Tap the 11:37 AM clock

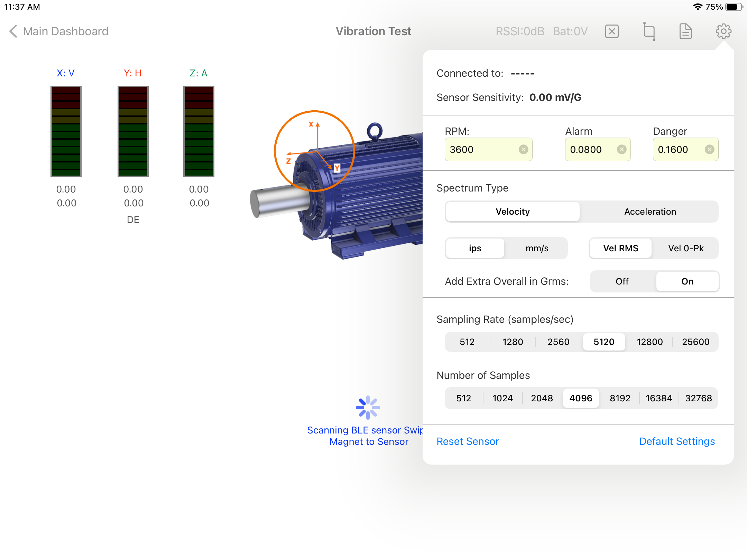point(22,7)
